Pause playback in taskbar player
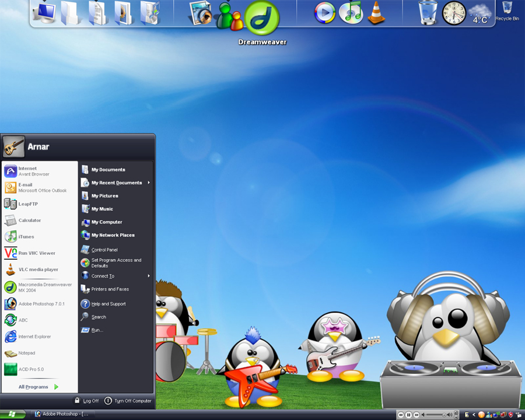The width and height of the screenshot is (525, 420). tap(408, 415)
